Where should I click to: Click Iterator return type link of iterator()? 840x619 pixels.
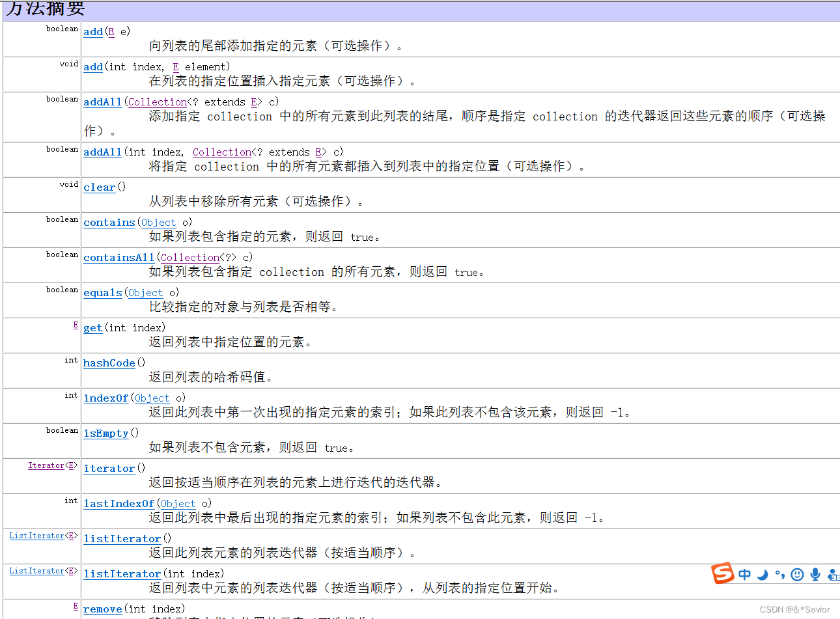[46, 465]
